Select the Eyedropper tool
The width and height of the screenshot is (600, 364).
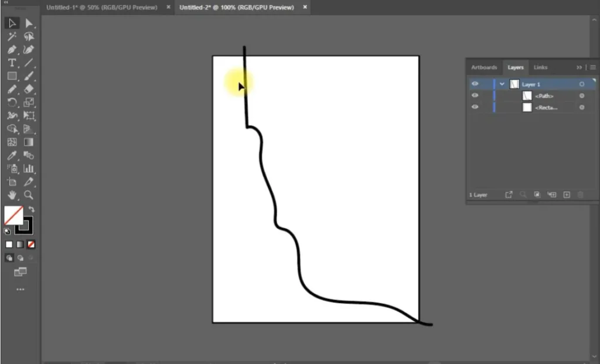(12, 155)
